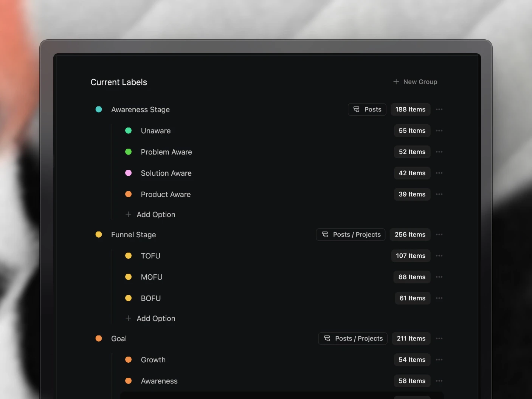The height and width of the screenshot is (399, 532).
Task: Select the Unaware label
Action: pyautogui.click(x=156, y=131)
